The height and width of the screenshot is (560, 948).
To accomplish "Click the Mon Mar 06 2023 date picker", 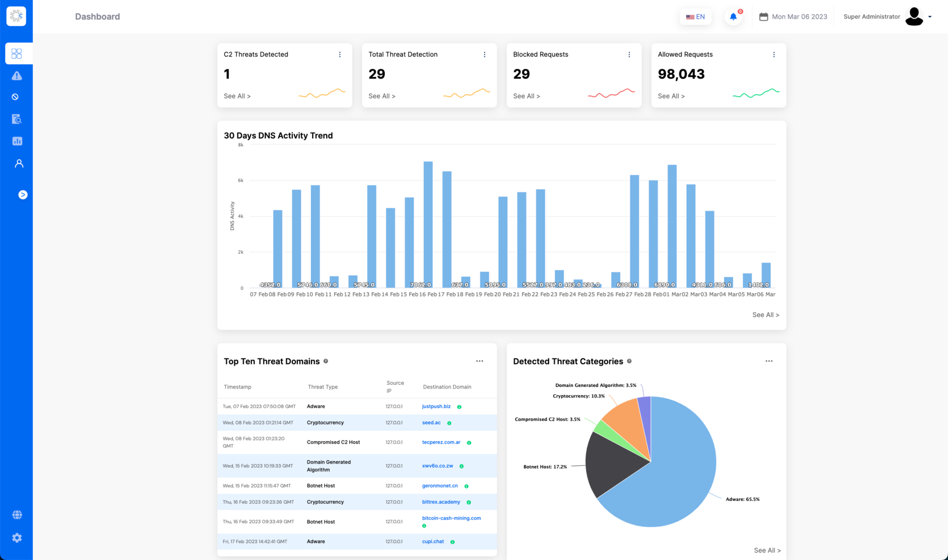I will coord(793,17).
